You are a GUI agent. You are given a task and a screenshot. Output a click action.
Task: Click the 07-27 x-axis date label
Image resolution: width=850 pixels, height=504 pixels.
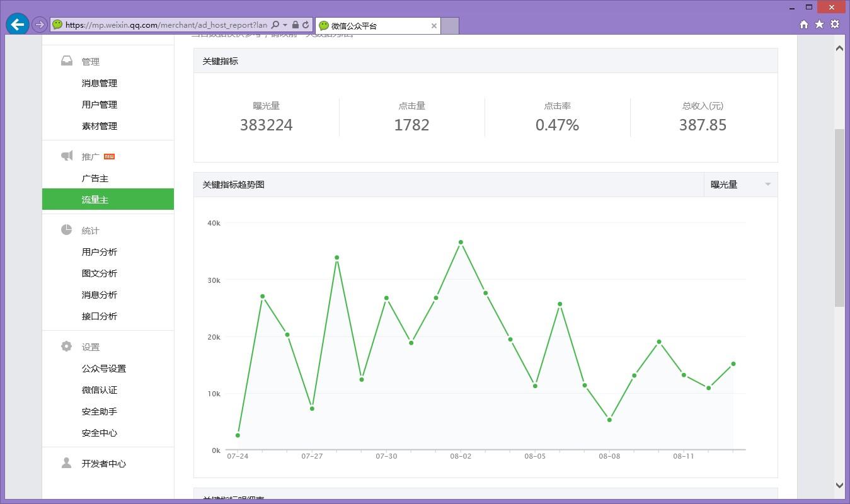(312, 456)
